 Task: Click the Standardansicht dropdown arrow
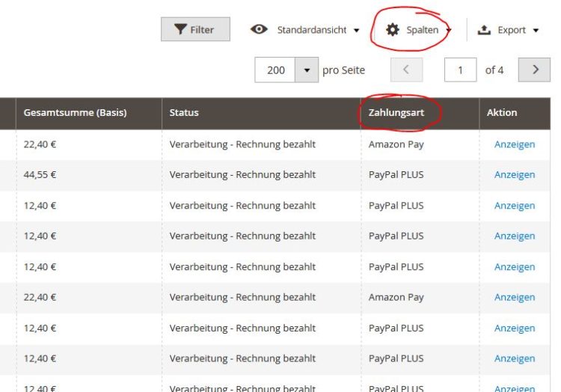coord(356,31)
